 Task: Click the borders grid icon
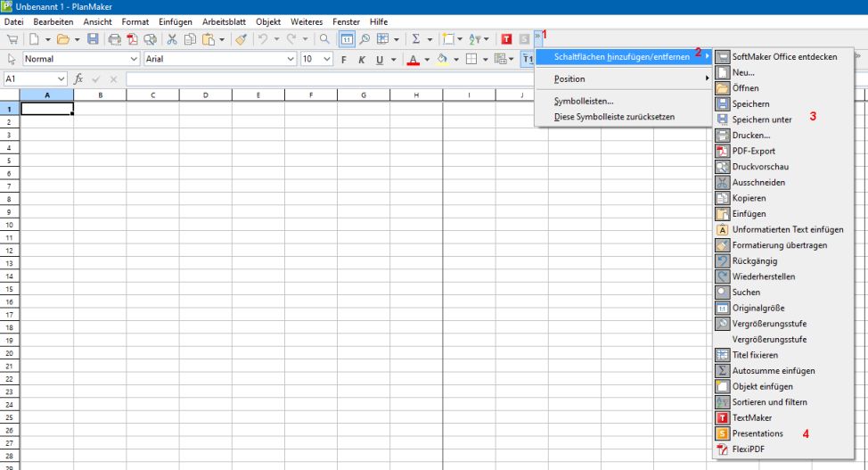pos(471,59)
